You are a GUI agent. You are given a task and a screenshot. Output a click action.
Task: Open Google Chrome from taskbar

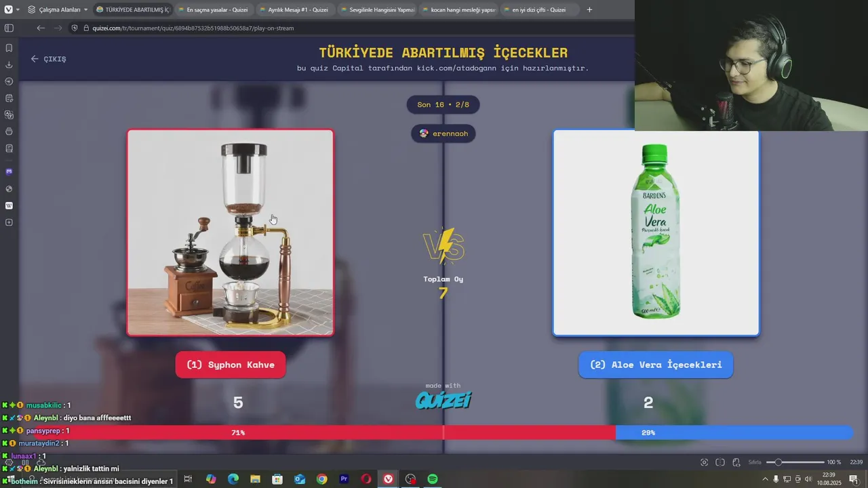point(321,479)
